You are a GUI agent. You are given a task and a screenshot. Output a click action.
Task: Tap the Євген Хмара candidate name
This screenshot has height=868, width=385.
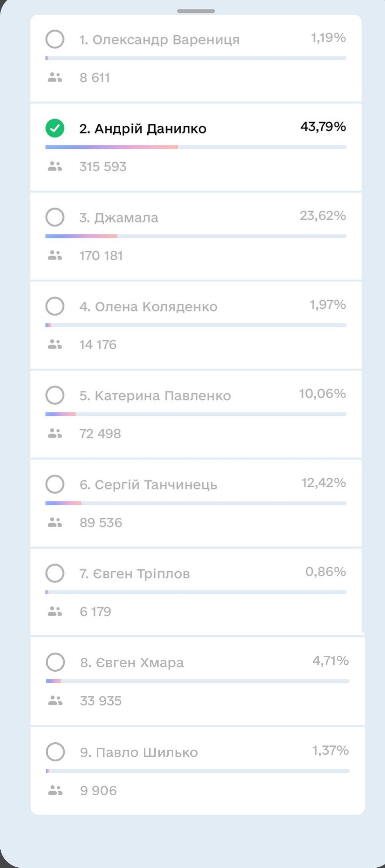click(132, 662)
